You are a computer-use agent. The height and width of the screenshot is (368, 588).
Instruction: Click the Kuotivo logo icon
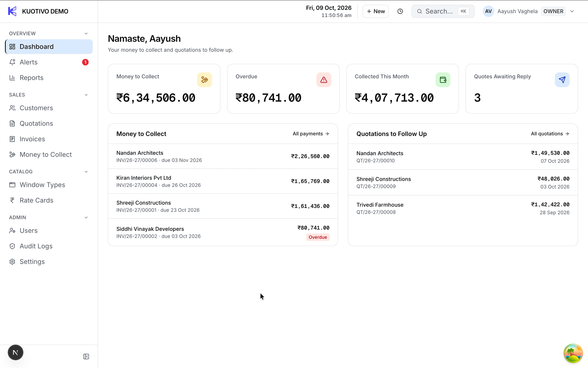[x=12, y=11]
